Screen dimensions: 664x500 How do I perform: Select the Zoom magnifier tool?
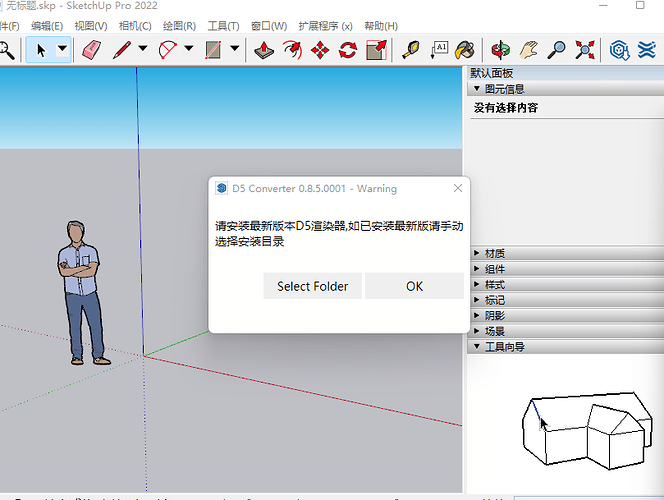tap(556, 50)
